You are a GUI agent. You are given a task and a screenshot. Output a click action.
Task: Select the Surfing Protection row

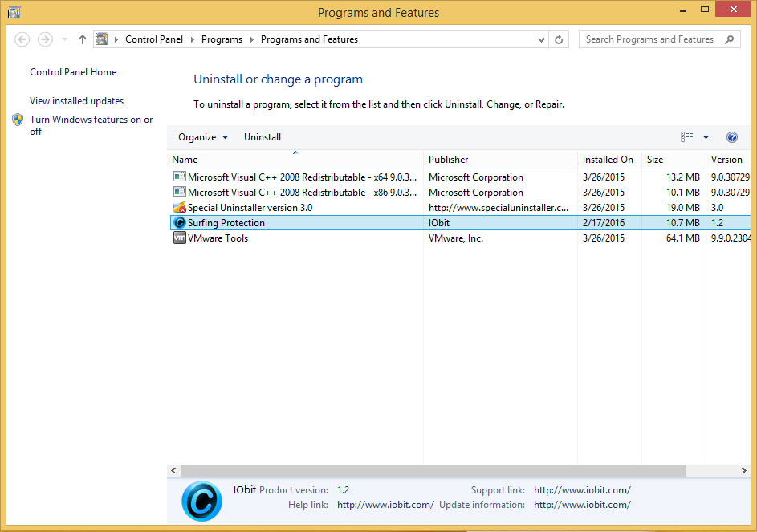(461, 222)
